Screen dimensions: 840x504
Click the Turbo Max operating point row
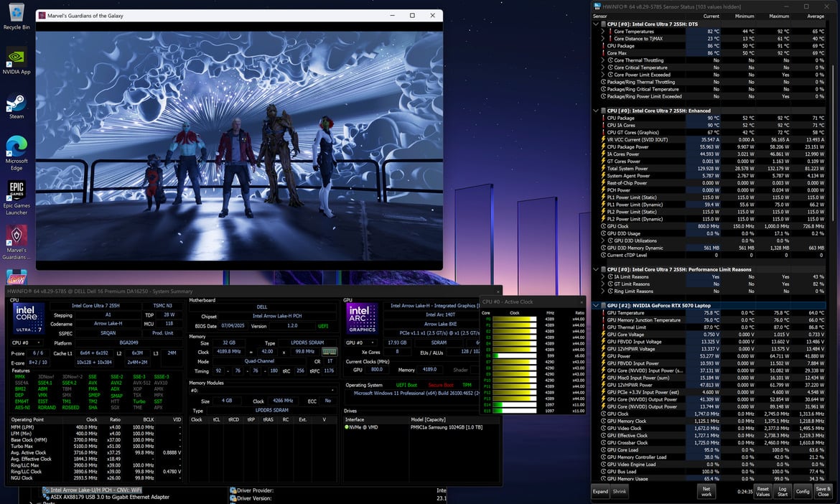click(x=96, y=446)
